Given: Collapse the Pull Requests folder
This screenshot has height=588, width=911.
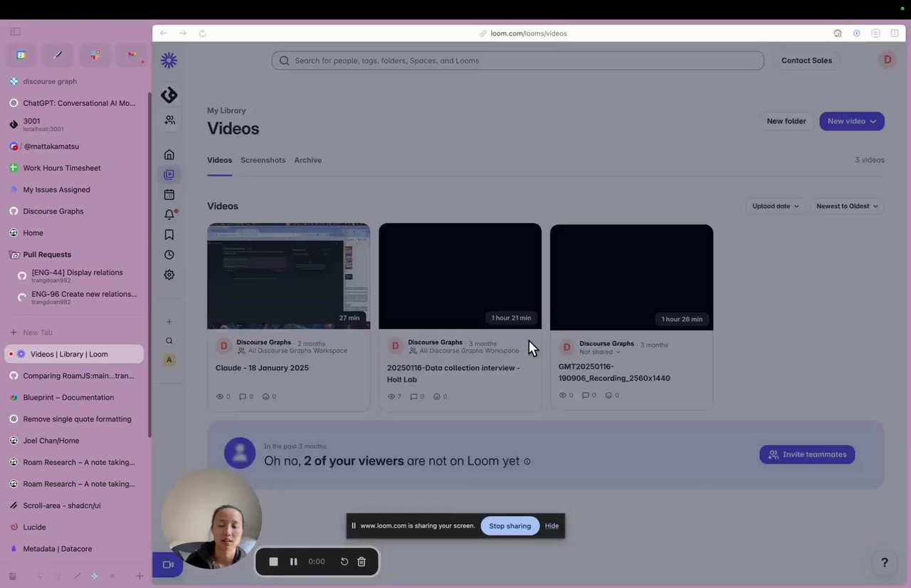Looking at the screenshot, I should pyautogui.click(x=47, y=254).
